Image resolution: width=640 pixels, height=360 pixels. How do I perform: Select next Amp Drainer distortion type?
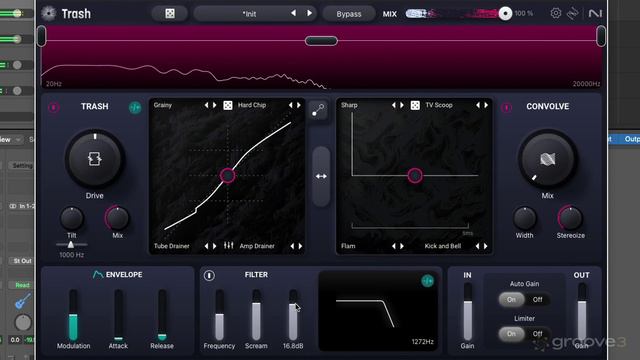pos(300,246)
